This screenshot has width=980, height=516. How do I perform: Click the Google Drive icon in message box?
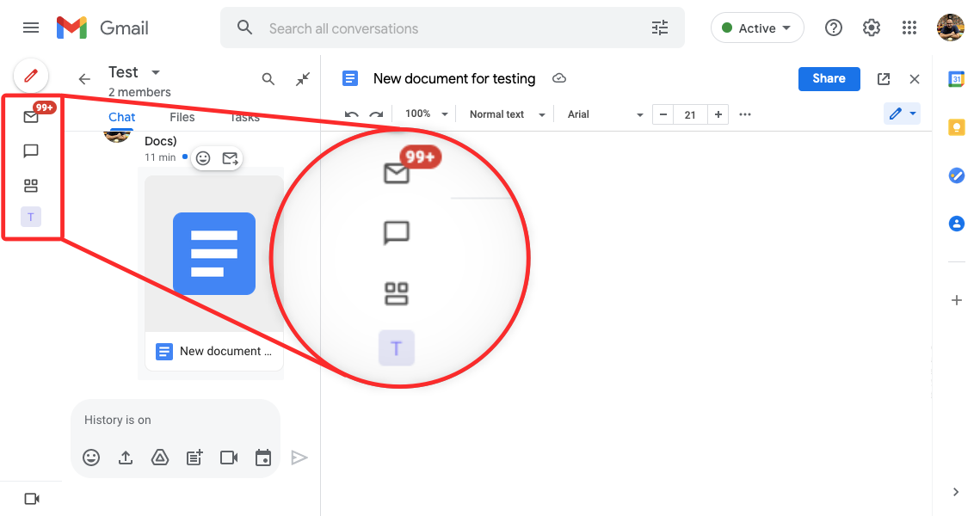(160, 458)
